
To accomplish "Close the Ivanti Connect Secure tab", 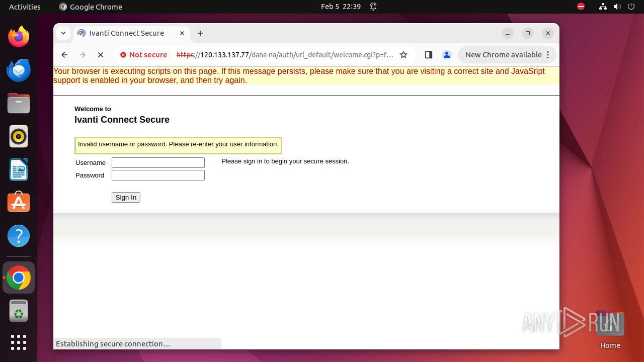I will [x=182, y=33].
